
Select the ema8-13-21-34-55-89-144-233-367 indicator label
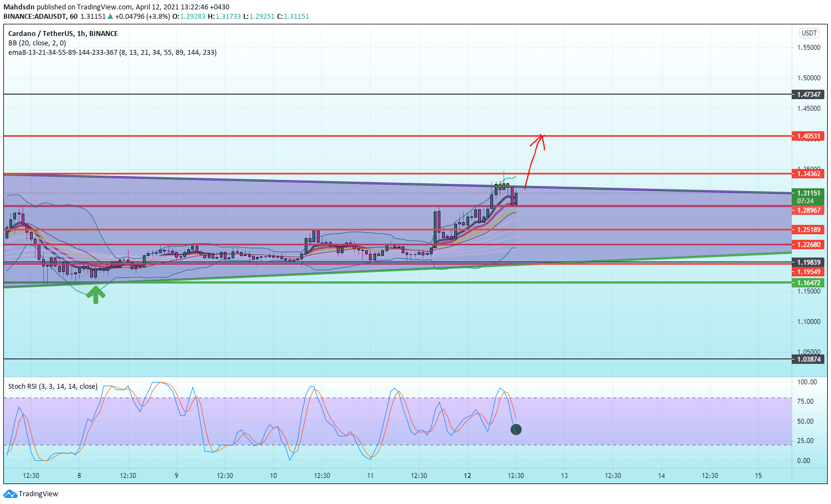click(x=112, y=53)
